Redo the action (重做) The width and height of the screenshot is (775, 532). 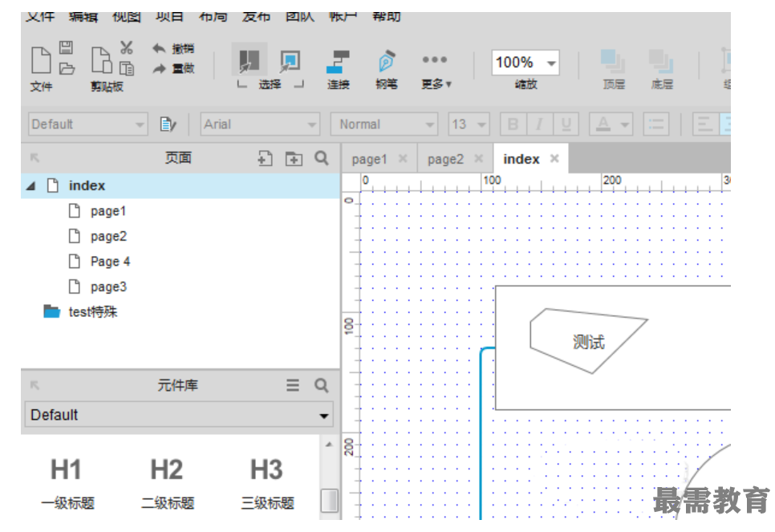pyautogui.click(x=173, y=68)
